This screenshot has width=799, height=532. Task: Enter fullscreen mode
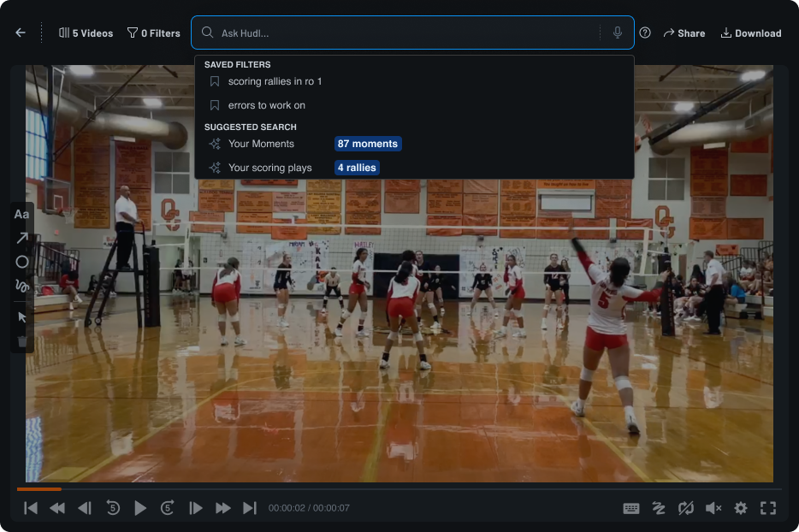[x=768, y=508]
